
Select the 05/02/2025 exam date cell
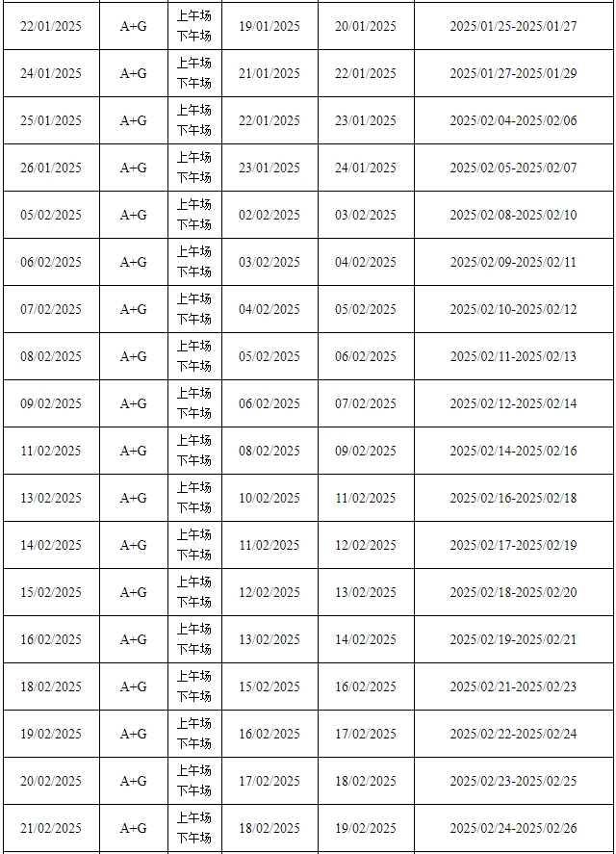tap(51, 215)
